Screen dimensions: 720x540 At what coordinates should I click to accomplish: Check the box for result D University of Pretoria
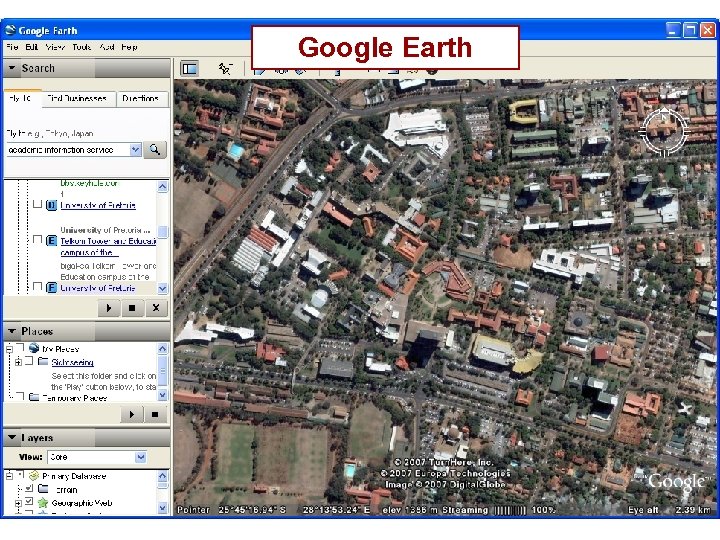(38, 204)
